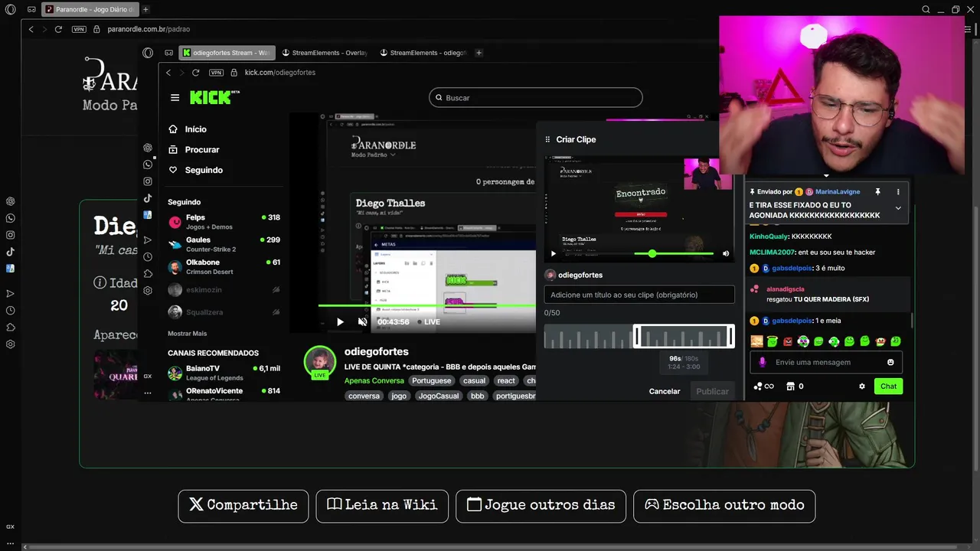Open ORenatoVicente recommended channel

pyautogui.click(x=224, y=393)
